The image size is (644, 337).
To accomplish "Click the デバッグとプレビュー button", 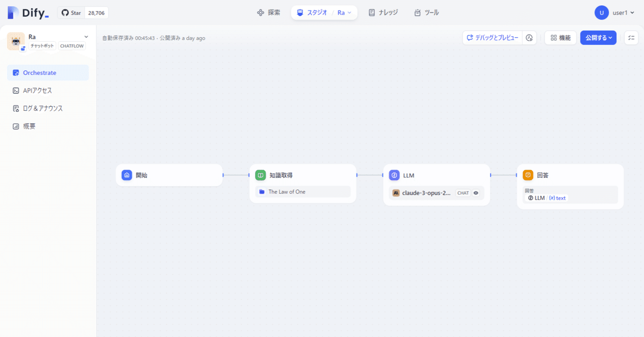I will point(492,37).
